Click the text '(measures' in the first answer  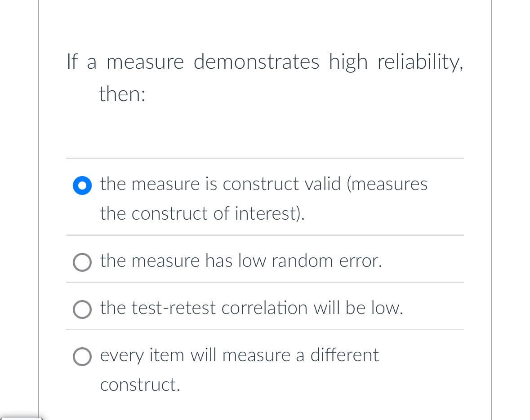coord(387,184)
